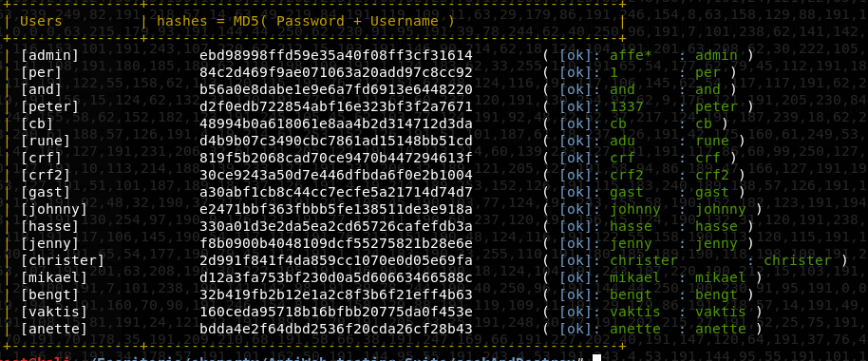Click hash d12a3fa753bf230d0a5d60663466588c

(336, 278)
